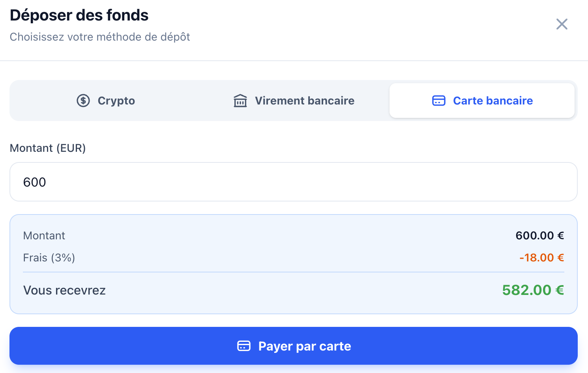Click the Vous recevrez label
The width and height of the screenshot is (588, 373).
[64, 291]
